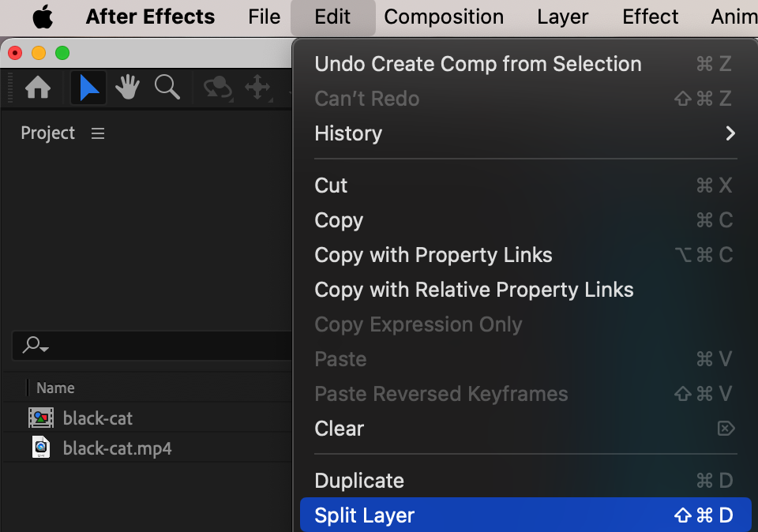
Task: Open the Composition menu
Action: pyautogui.click(x=444, y=17)
